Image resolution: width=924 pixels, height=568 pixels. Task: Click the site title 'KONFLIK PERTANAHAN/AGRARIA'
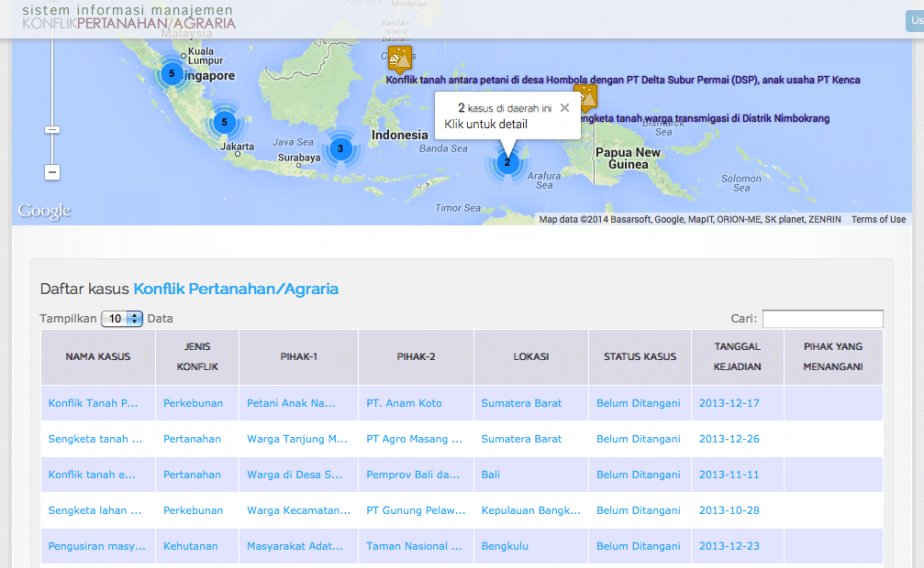coord(129,24)
